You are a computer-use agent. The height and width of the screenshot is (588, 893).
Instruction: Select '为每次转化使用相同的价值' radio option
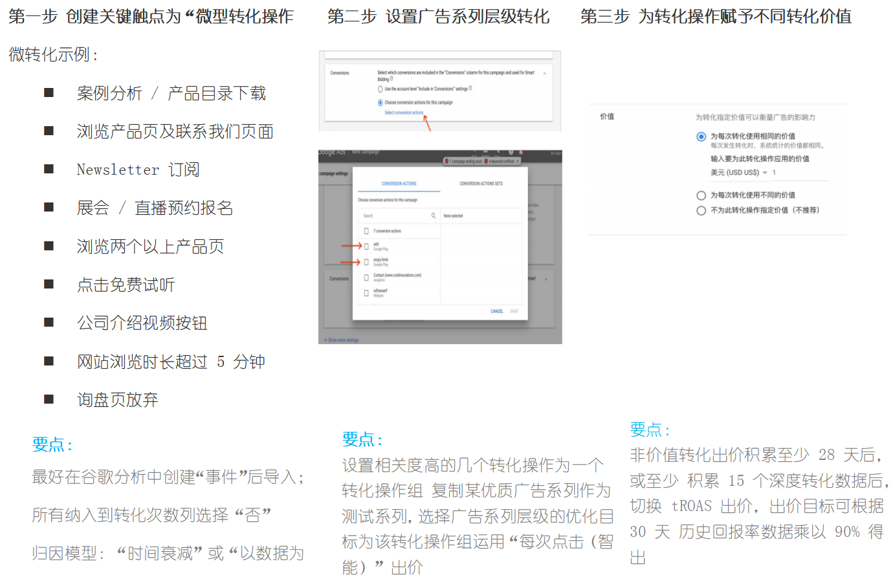coord(701,136)
